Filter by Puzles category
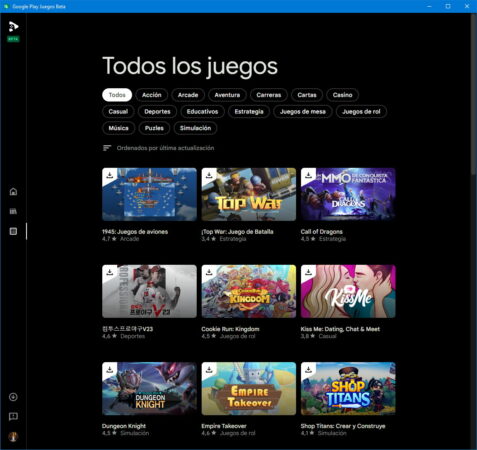Viewport: 477px width, 450px height. click(x=154, y=128)
